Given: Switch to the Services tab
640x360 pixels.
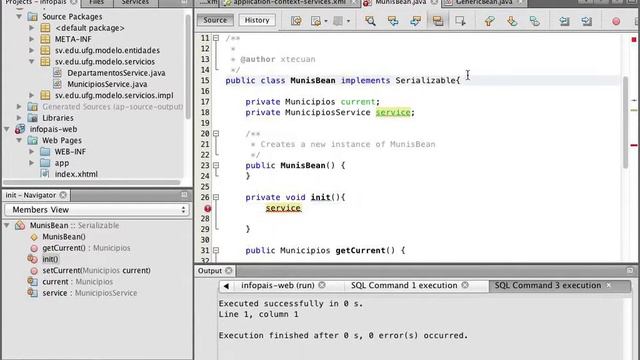Looking at the screenshot, I should (x=135, y=2).
